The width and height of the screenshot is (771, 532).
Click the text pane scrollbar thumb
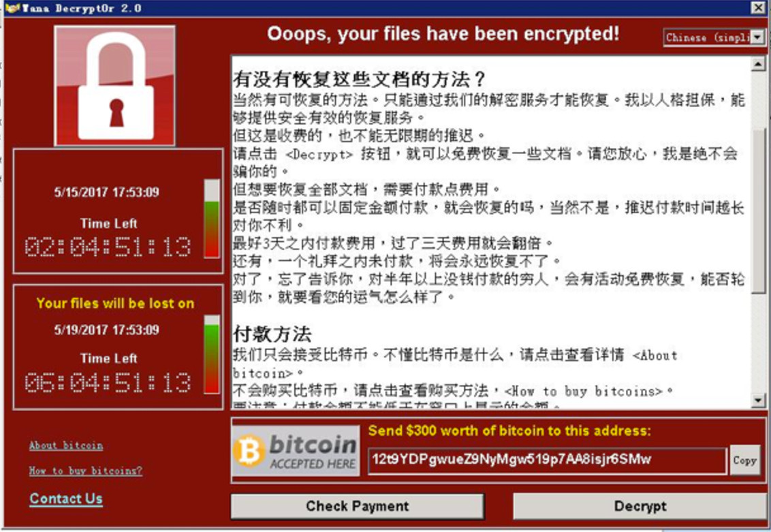758,205
